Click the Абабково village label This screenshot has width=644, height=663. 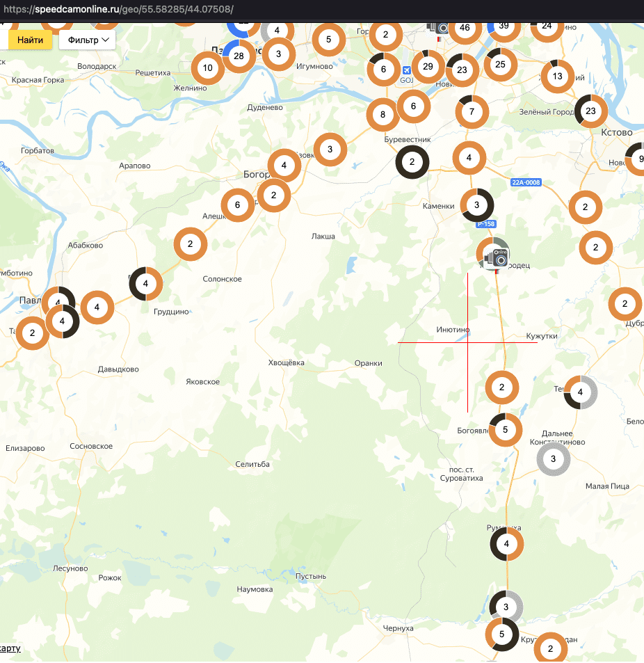(86, 246)
